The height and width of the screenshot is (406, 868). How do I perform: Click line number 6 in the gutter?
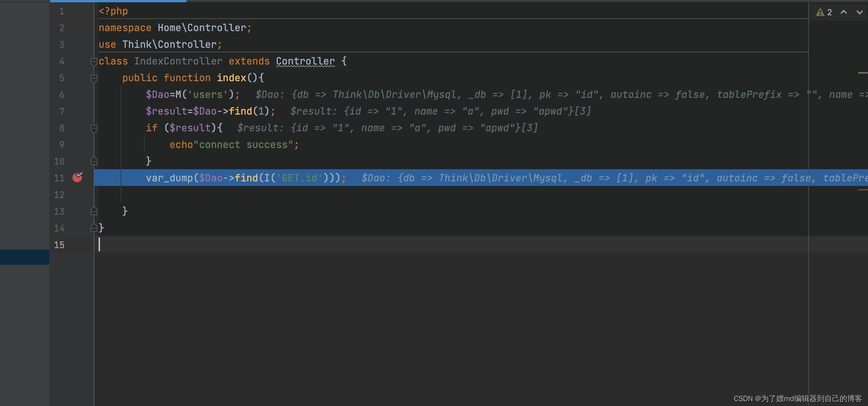61,95
